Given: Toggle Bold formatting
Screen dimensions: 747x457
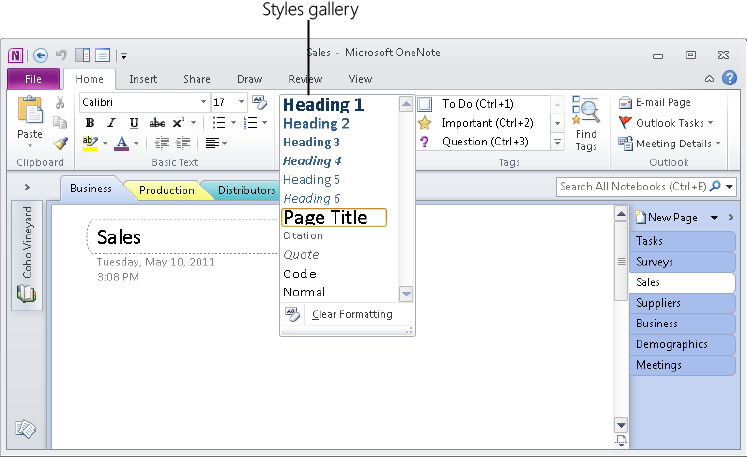Looking at the screenshot, I should tap(90, 123).
